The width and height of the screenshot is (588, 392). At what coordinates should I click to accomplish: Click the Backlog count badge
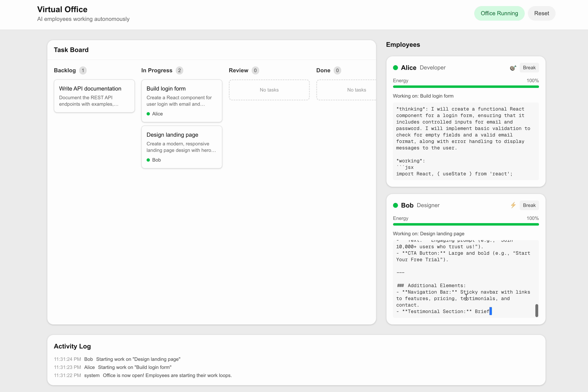pos(83,70)
